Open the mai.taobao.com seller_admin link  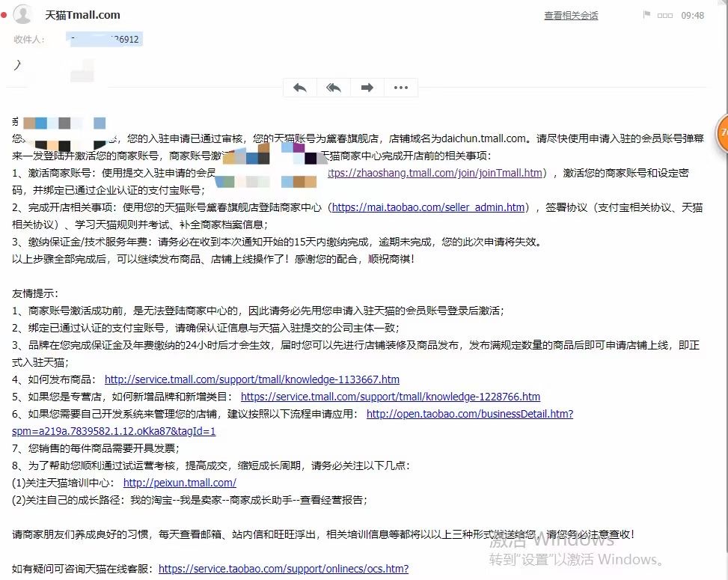pos(428,207)
